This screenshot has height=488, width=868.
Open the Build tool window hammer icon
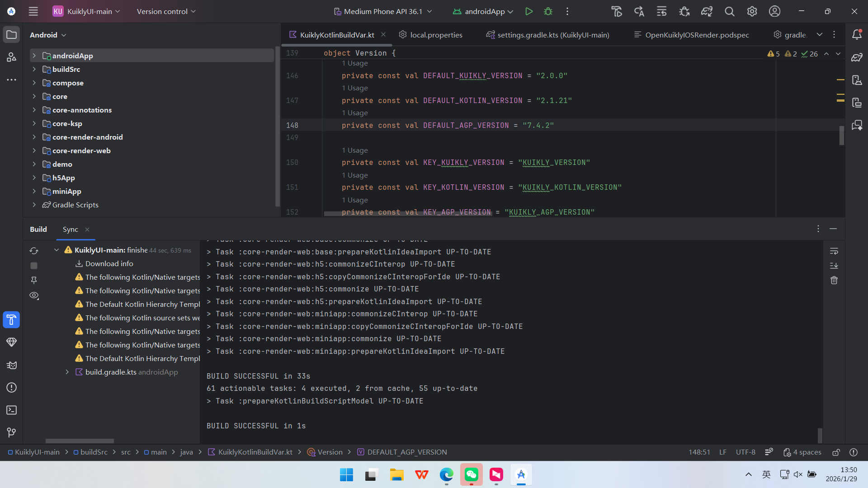(x=11, y=320)
